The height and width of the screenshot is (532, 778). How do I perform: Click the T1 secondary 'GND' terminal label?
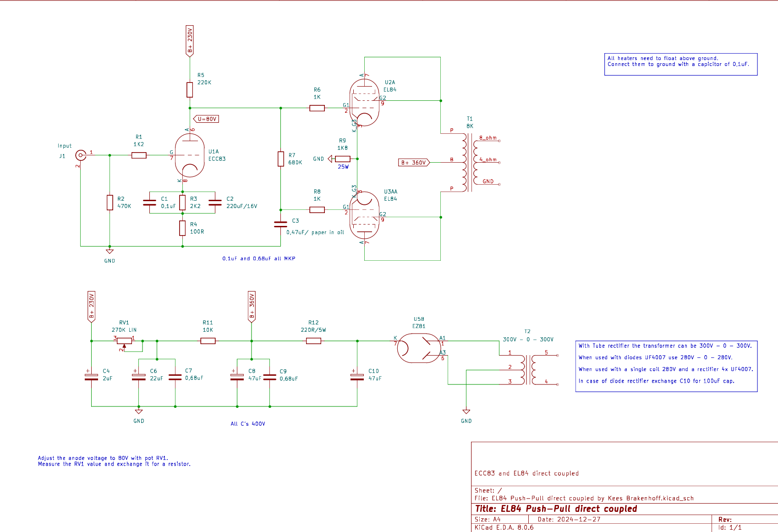tap(488, 181)
